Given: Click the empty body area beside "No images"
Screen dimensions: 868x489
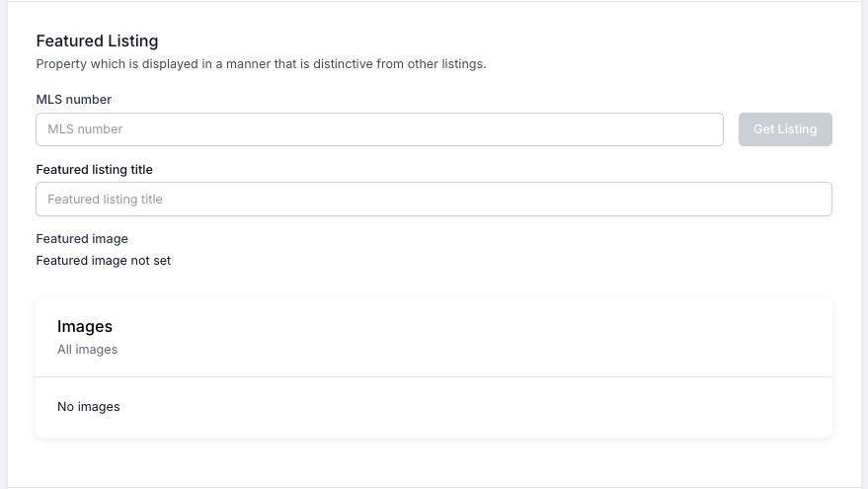Looking at the screenshot, I should click(x=494, y=407).
